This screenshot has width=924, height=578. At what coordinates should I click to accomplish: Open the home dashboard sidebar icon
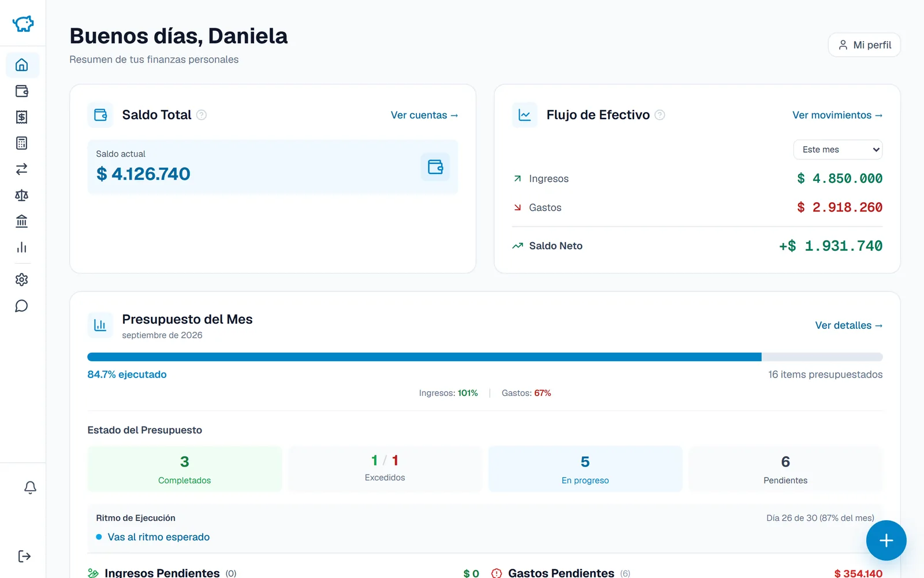coord(22,65)
